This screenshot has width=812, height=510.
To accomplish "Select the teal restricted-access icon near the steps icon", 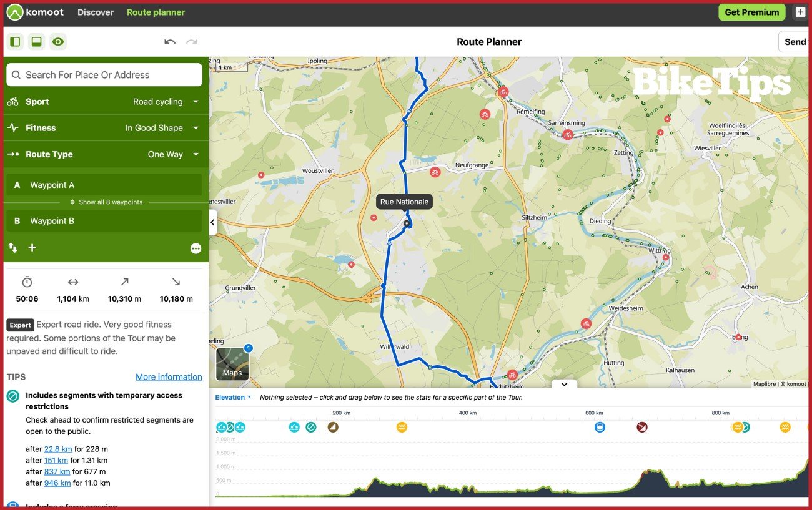I will (311, 427).
